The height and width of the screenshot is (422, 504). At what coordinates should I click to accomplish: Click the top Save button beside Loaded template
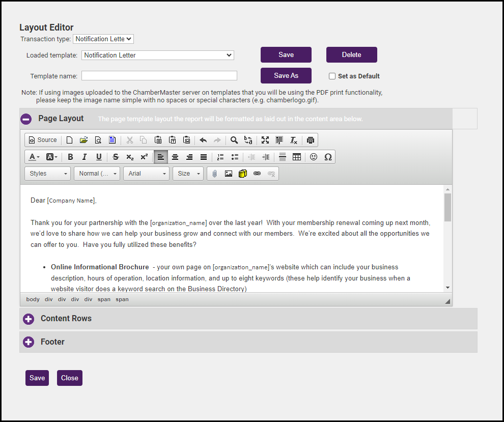click(x=286, y=54)
